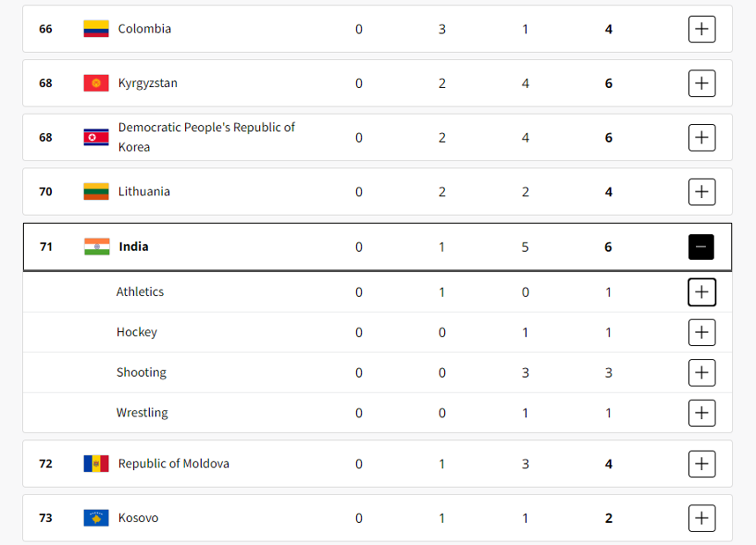The width and height of the screenshot is (756, 545).
Task: Expand Lithuania medal breakdown
Action: pyautogui.click(x=701, y=192)
